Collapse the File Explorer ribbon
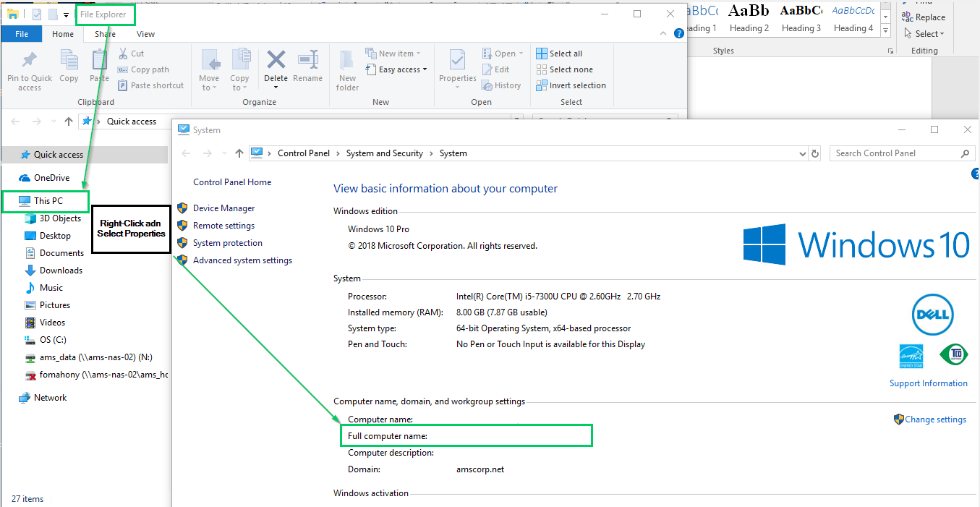Image resolution: width=980 pixels, height=507 pixels. 664,33
